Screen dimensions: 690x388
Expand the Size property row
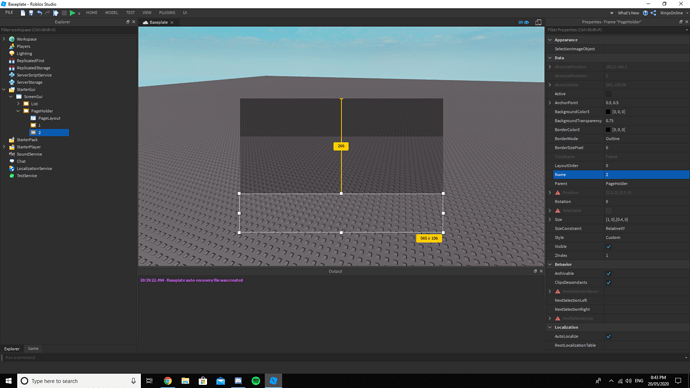coord(550,220)
